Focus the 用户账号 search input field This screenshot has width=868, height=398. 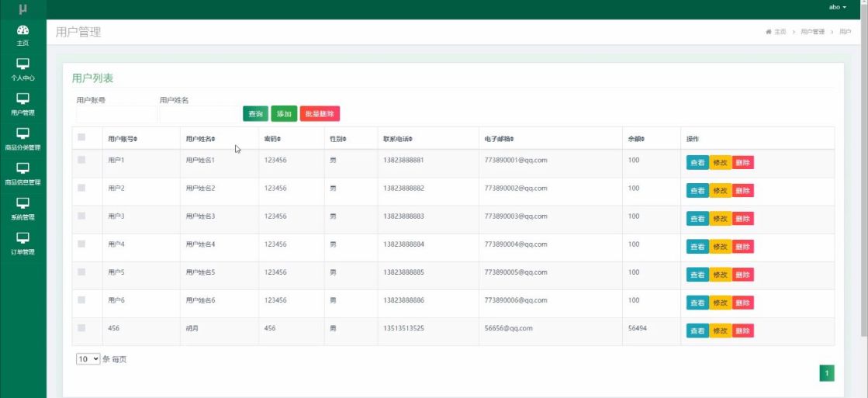tap(117, 115)
